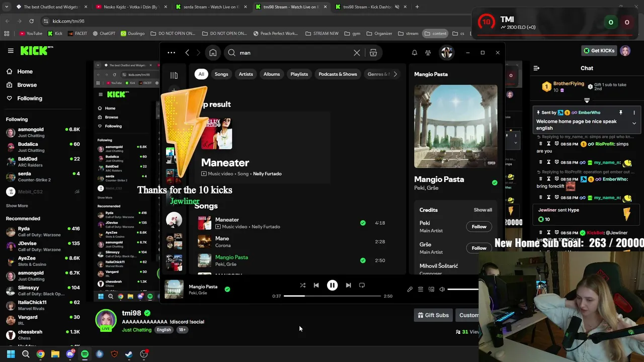Select the All filter chip
644x362 pixels.
click(201, 74)
